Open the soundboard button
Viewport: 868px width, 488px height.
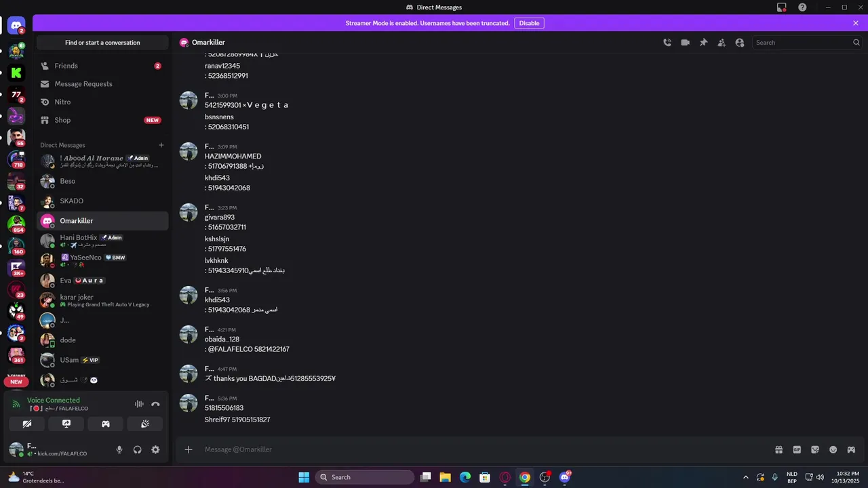pos(145,424)
